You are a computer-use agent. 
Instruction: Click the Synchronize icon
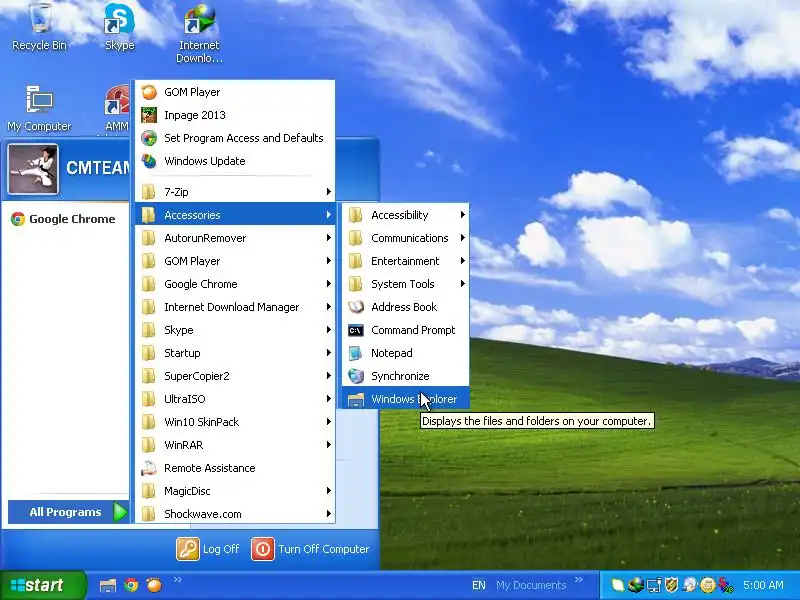(x=356, y=376)
